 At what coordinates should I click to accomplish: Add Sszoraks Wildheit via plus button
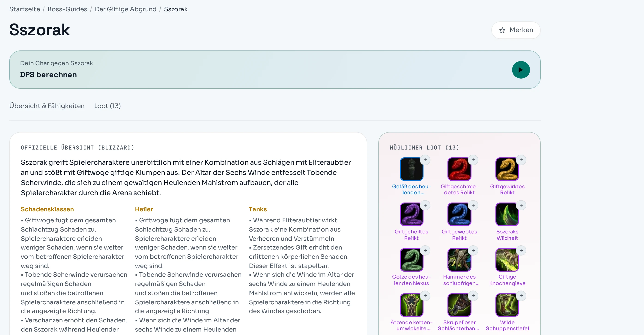(521, 205)
